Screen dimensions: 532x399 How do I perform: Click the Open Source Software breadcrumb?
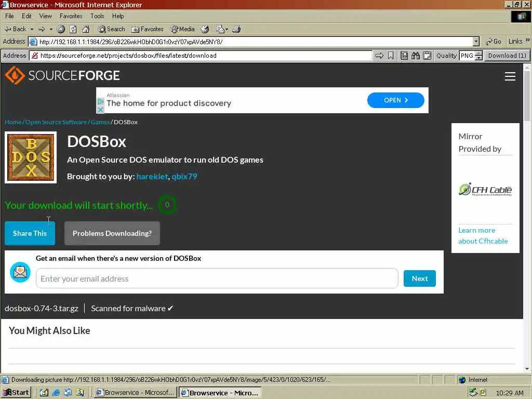point(56,122)
